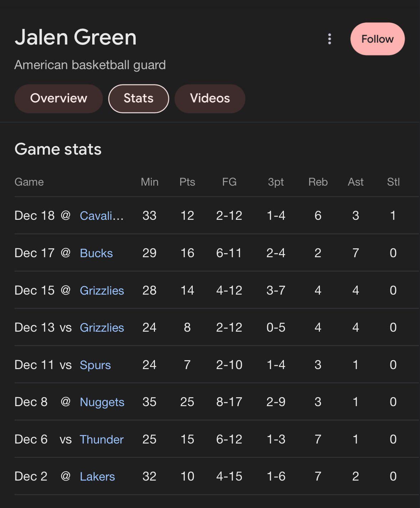Image resolution: width=420 pixels, height=508 pixels.
Task: Open Grizzlies link in Dec 13 row
Action: [x=102, y=327]
